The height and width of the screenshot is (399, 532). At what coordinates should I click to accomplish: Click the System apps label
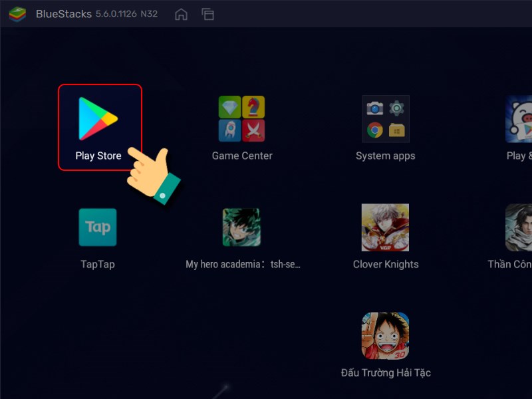(x=386, y=156)
